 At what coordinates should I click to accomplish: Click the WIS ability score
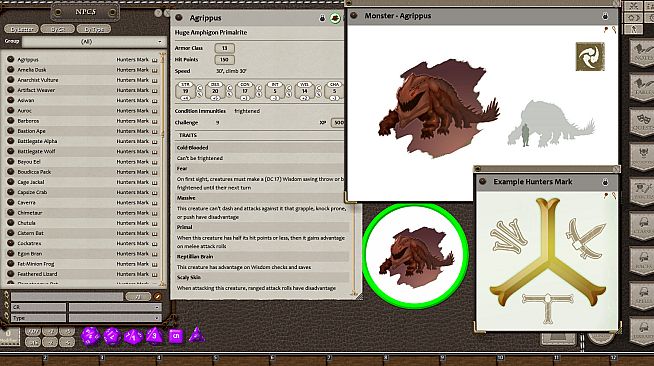pyautogui.click(x=304, y=91)
